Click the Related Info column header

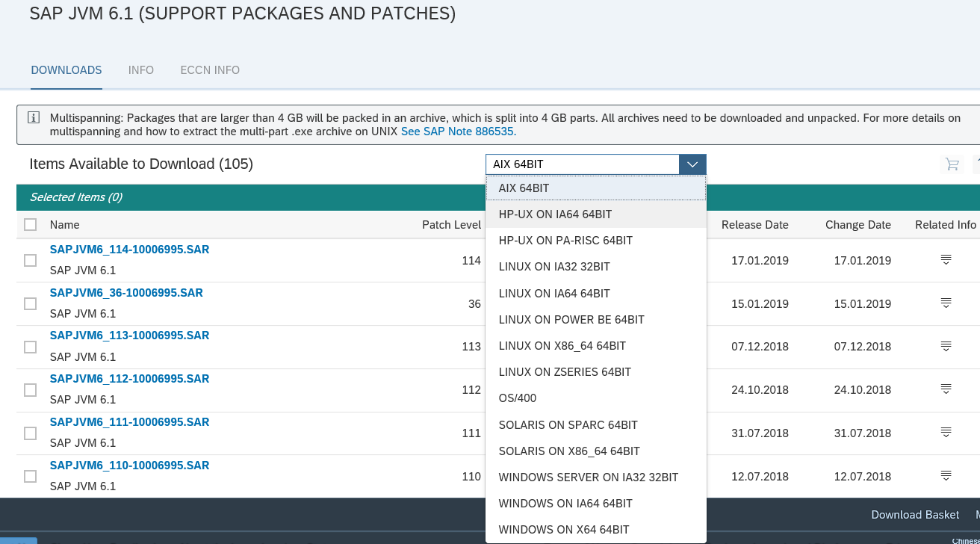tap(946, 225)
